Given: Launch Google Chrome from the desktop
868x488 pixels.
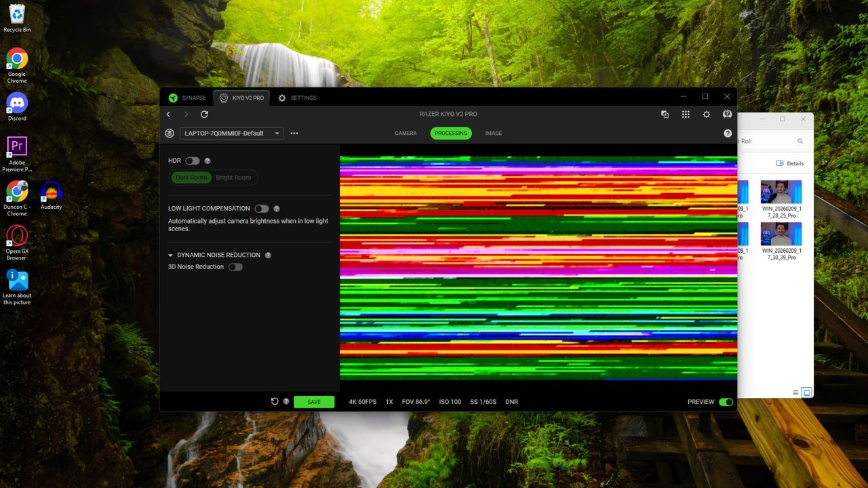Looking at the screenshot, I should [17, 65].
